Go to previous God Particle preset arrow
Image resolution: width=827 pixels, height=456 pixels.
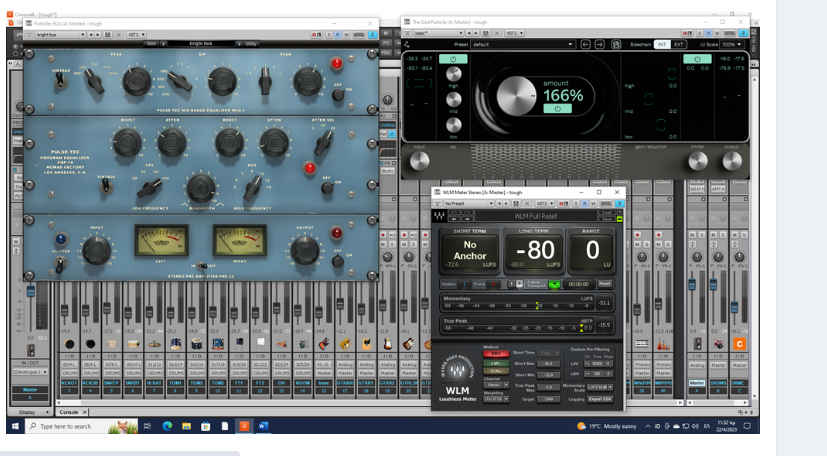[x=585, y=44]
